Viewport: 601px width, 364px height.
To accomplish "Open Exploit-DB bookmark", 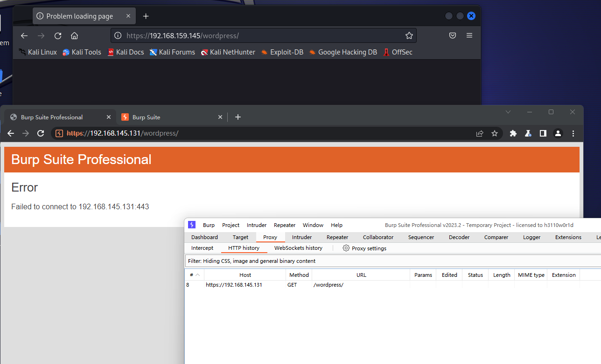I will (282, 52).
